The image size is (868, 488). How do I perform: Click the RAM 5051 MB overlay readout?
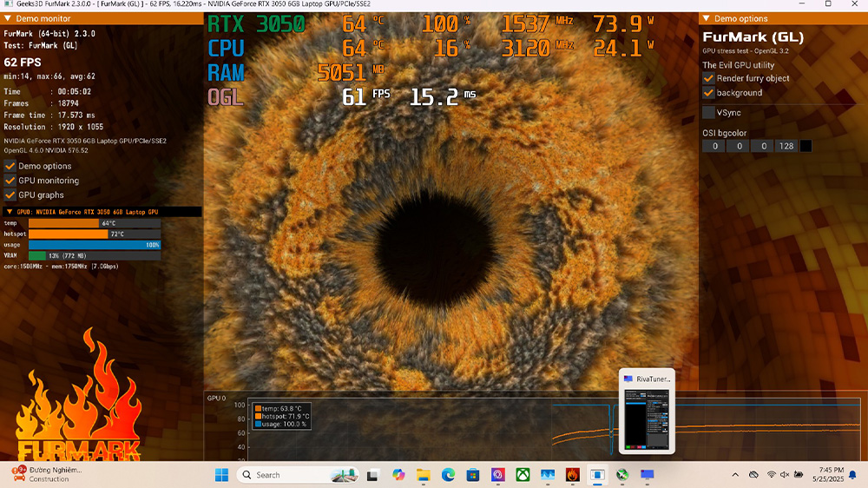[296, 73]
